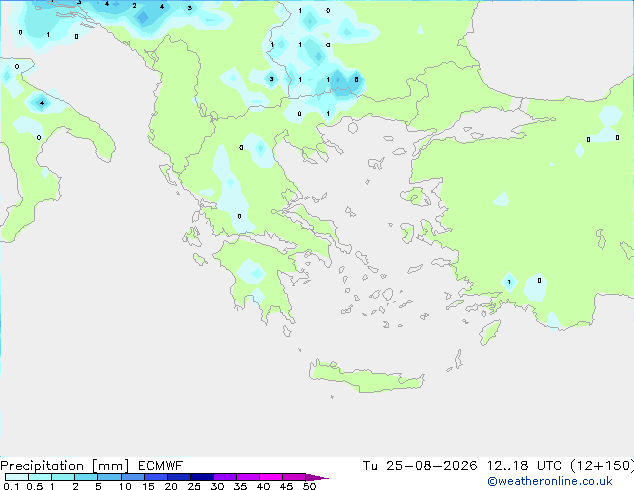Select the legend value '10'
The height and width of the screenshot is (490, 634).
coord(125,486)
